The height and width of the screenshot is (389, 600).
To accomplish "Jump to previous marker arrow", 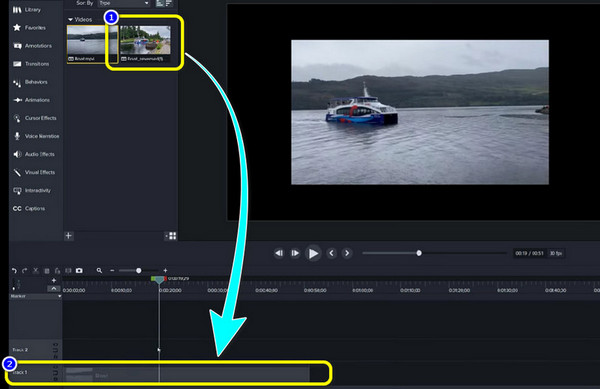I will coord(331,253).
